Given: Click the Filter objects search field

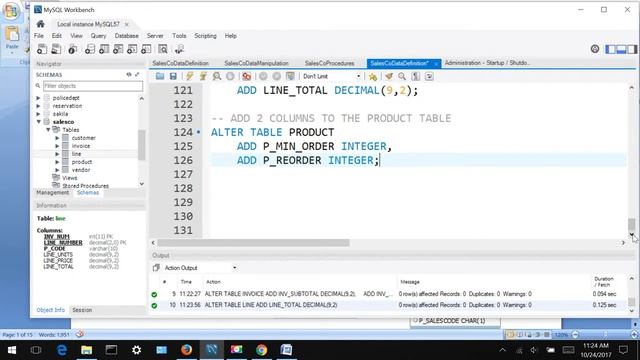Looking at the screenshot, I should tap(93, 86).
